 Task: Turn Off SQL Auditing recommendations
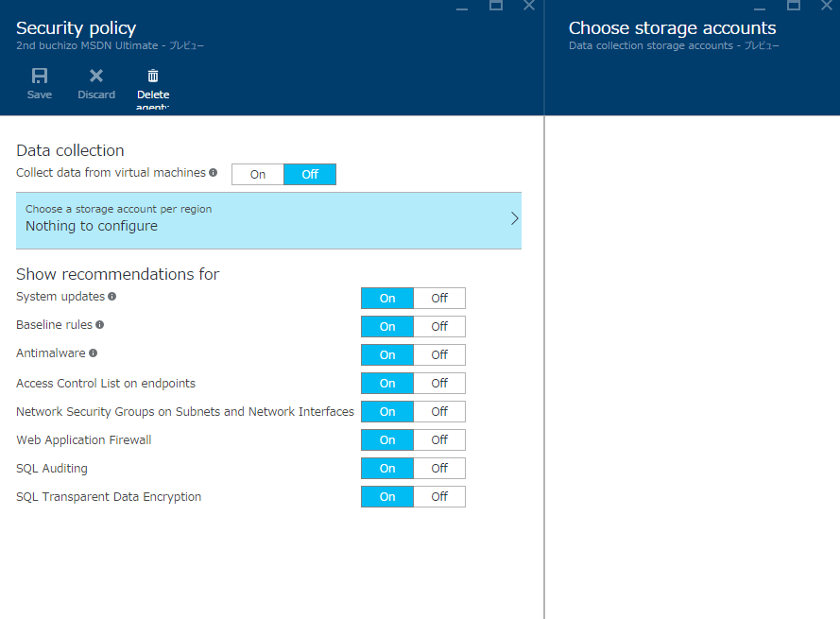(x=439, y=469)
